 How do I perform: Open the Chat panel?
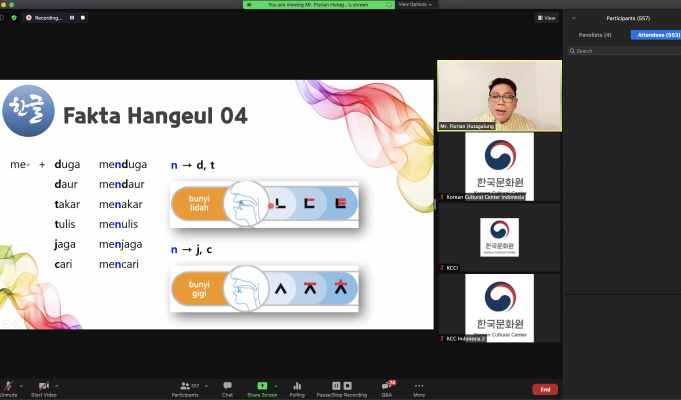tap(228, 386)
